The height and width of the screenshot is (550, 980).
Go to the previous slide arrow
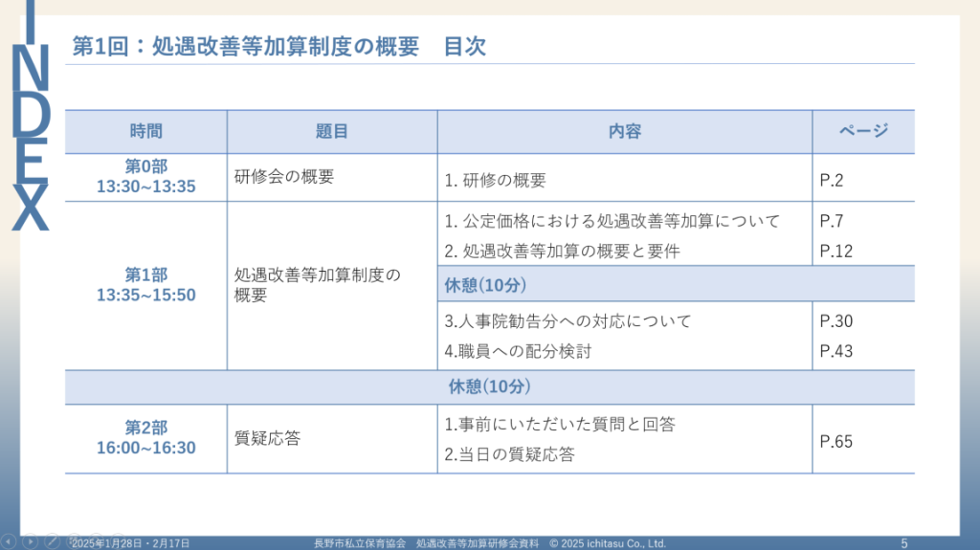click(x=8, y=541)
